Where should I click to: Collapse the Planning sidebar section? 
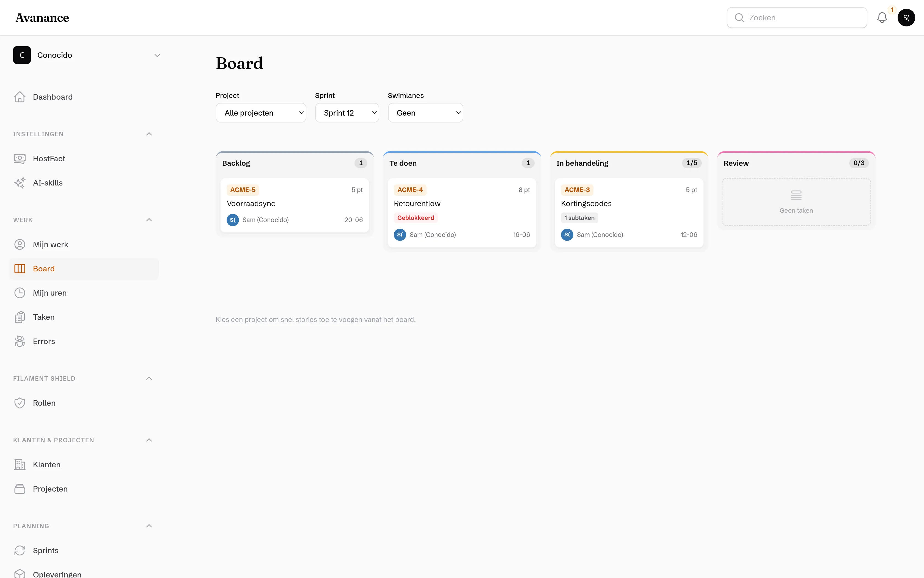[149, 526]
